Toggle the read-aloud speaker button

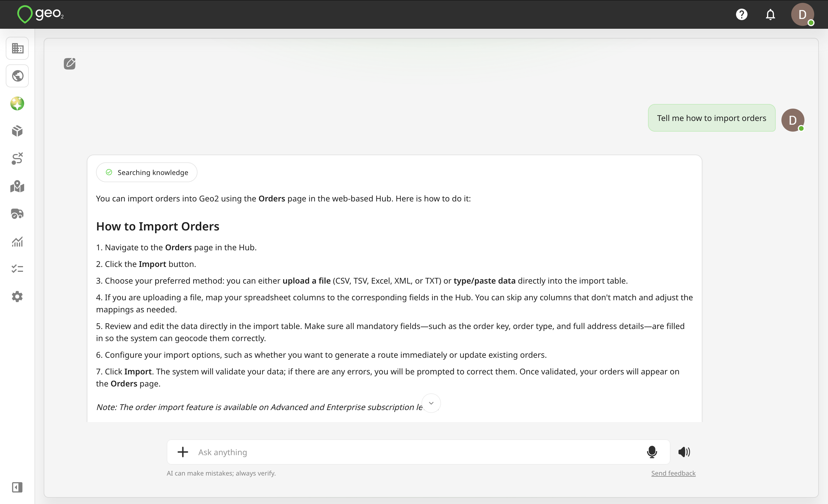(x=684, y=452)
